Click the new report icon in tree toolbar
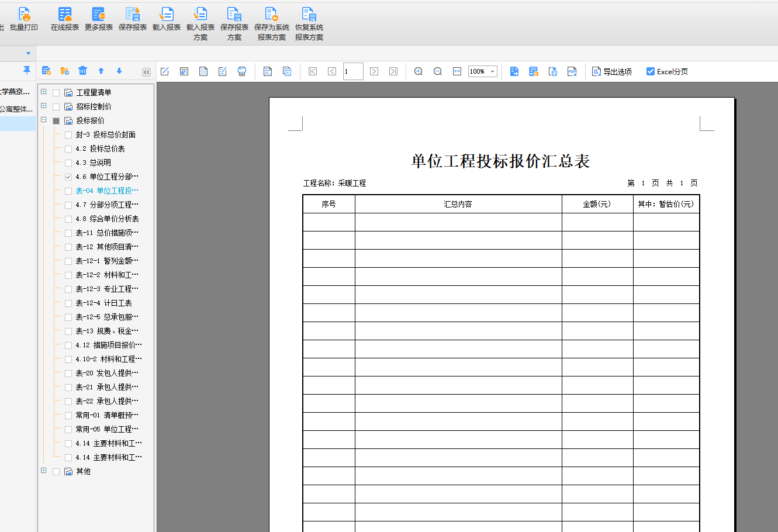The width and height of the screenshot is (778, 532). 47,71
